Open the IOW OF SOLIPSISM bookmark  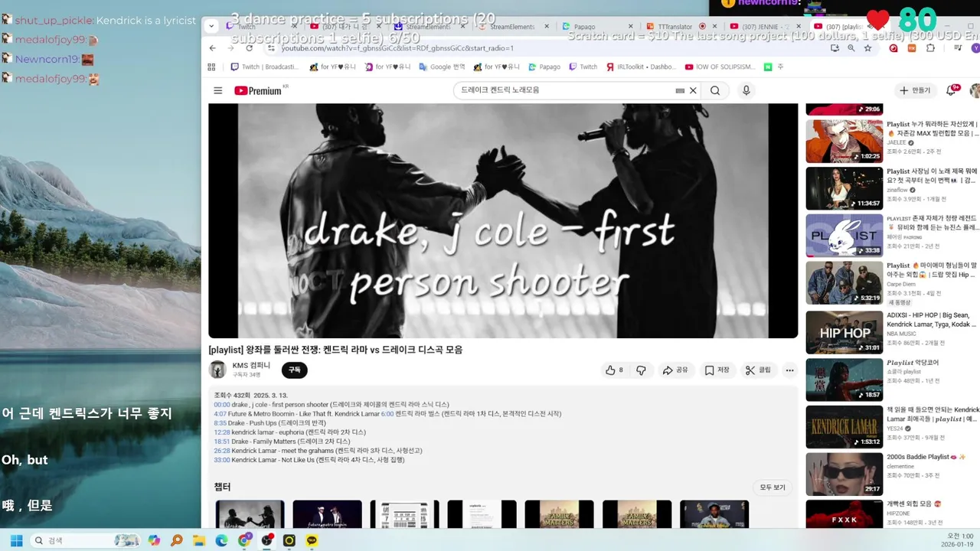720,67
